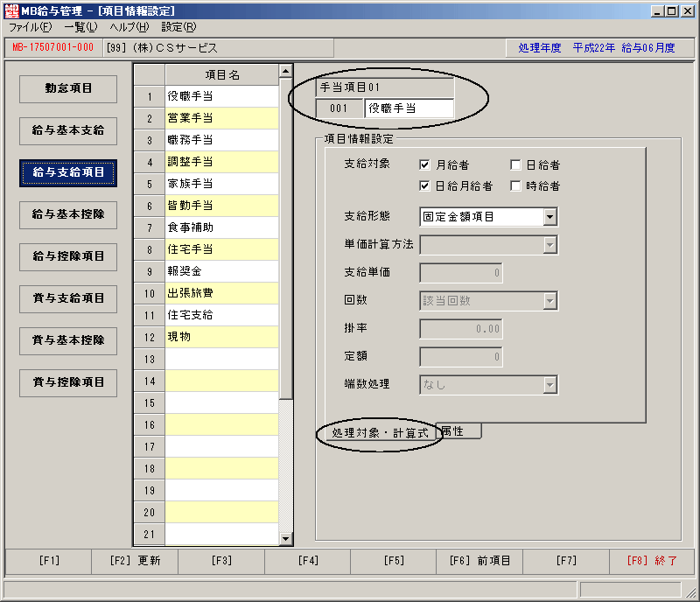This screenshot has height=602, width=700.
Task: Click the item list scroll up arrow
Action: coord(286,71)
